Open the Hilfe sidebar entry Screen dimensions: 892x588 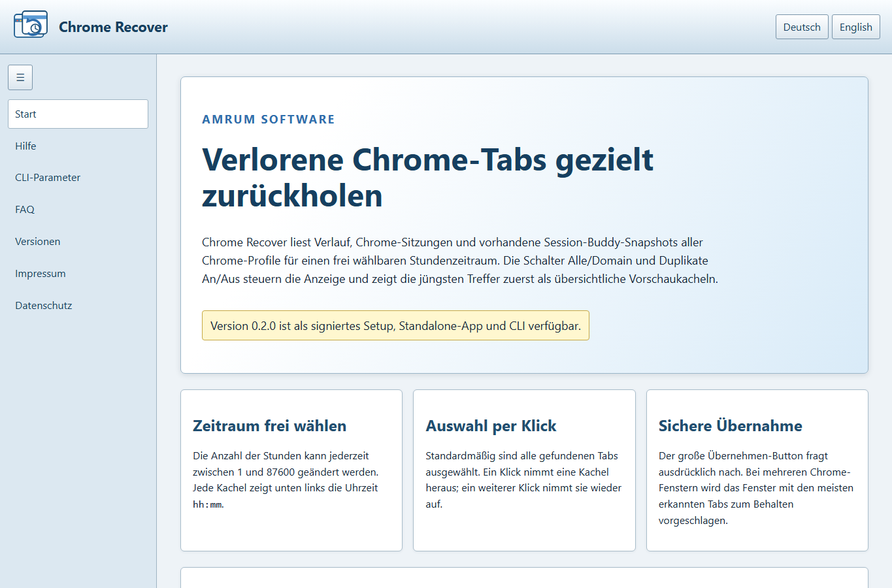78,146
